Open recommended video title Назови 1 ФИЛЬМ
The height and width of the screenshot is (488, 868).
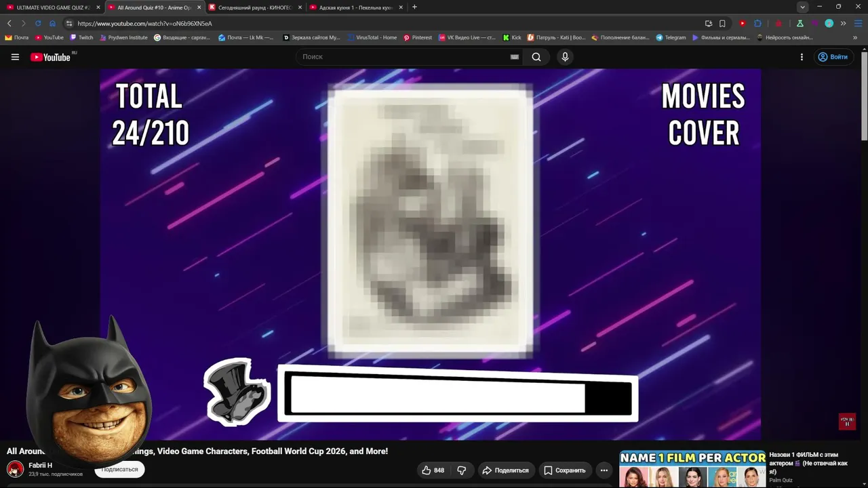(x=808, y=463)
